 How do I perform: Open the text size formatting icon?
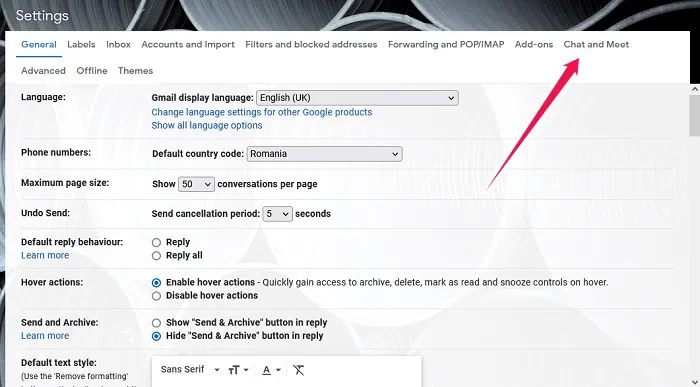pyautogui.click(x=238, y=370)
